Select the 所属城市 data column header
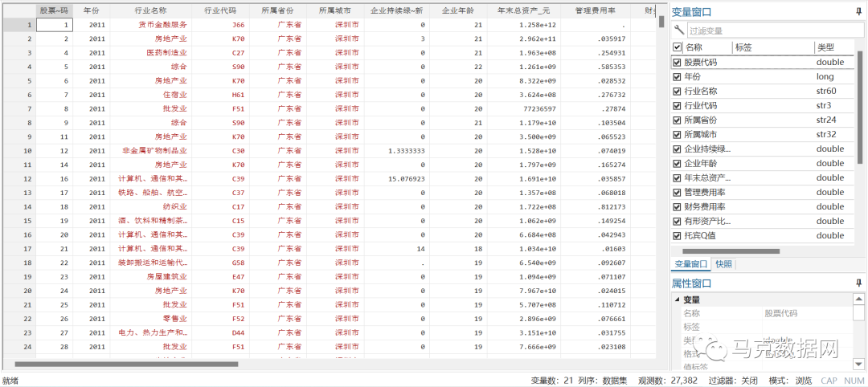 pyautogui.click(x=335, y=11)
